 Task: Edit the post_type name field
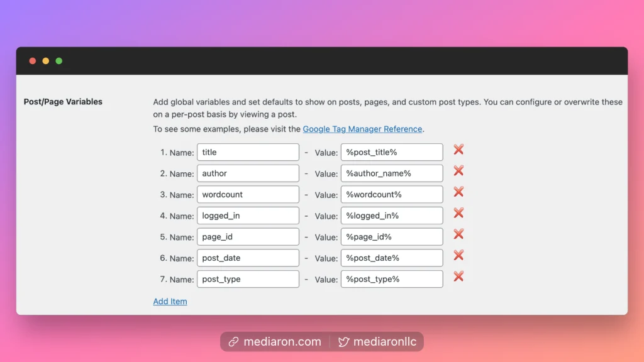click(248, 279)
